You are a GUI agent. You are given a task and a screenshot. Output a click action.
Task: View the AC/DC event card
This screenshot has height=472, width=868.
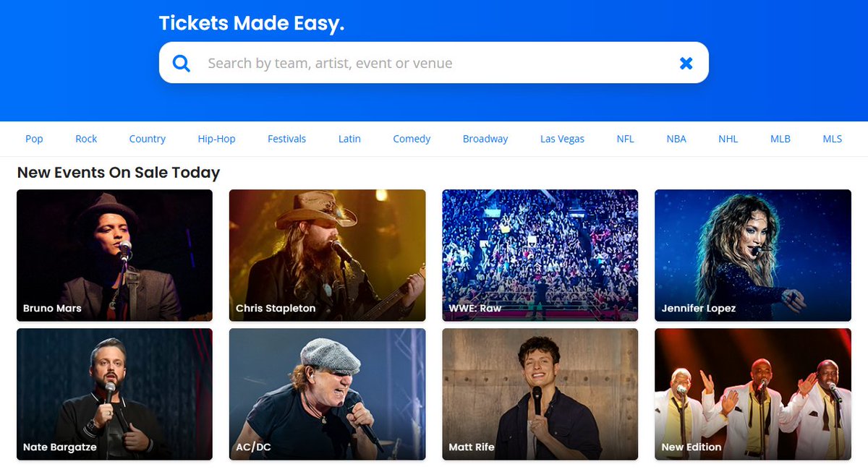pyautogui.click(x=327, y=394)
